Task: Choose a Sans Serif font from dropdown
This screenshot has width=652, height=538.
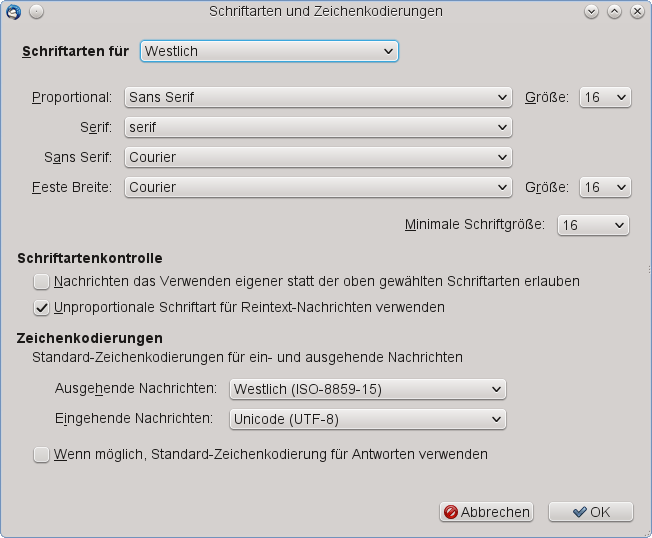Action: 318,157
